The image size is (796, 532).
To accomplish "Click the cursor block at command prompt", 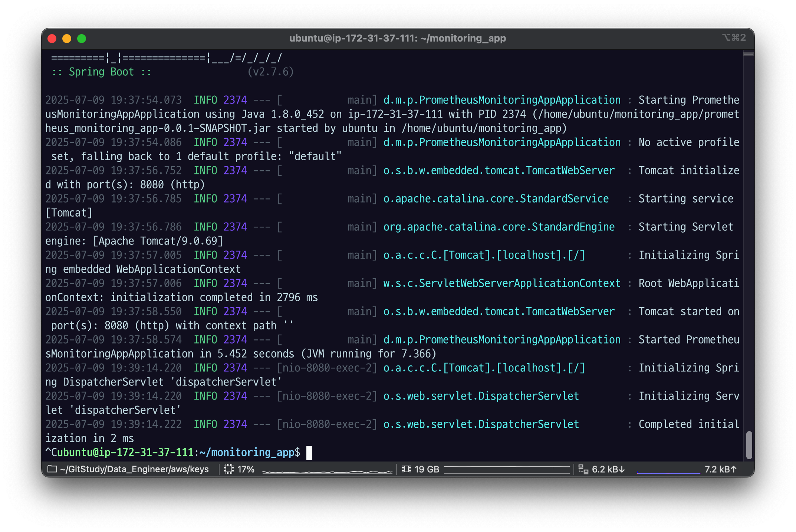I will pos(309,453).
